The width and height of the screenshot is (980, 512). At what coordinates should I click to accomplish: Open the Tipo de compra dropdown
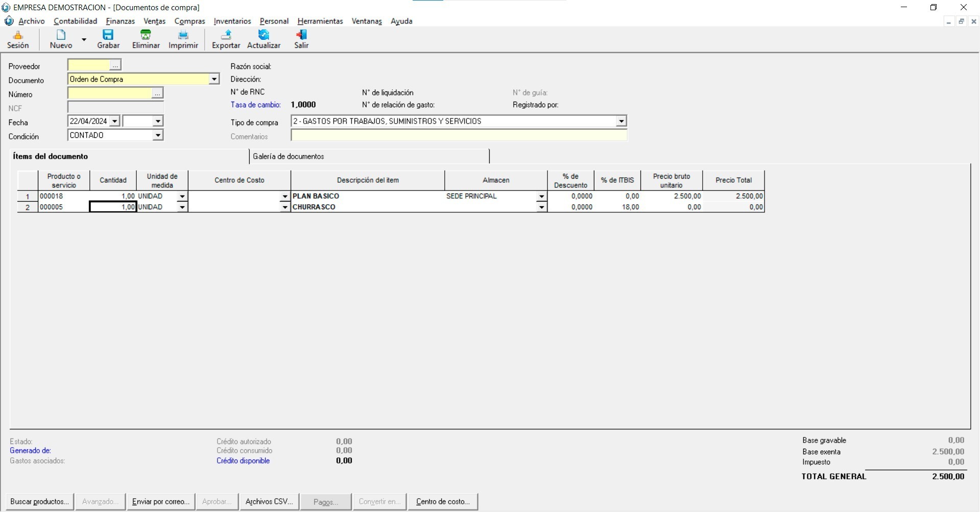621,121
